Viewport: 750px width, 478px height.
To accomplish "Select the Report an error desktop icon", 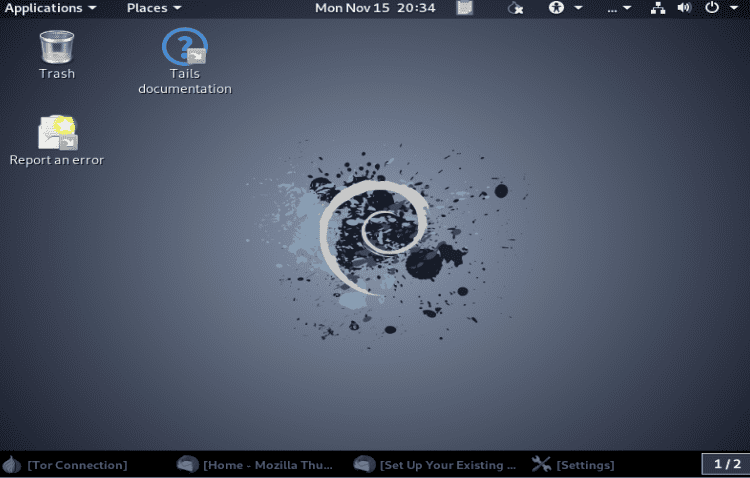I will [57, 141].
